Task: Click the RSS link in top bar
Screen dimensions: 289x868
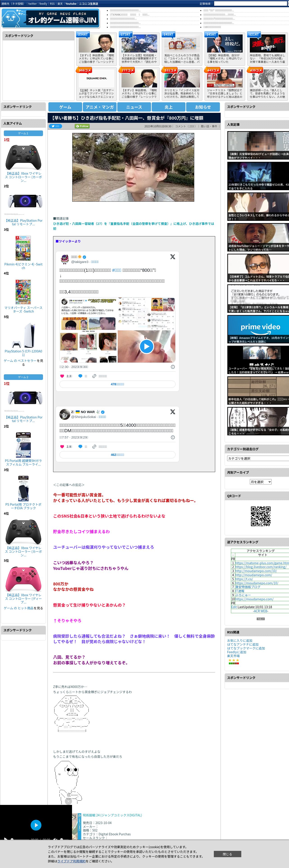Action: (52, 4)
